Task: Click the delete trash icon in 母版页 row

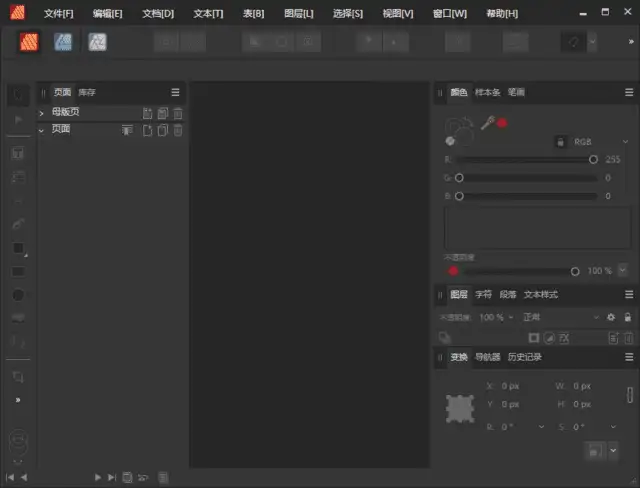Action: [x=178, y=113]
